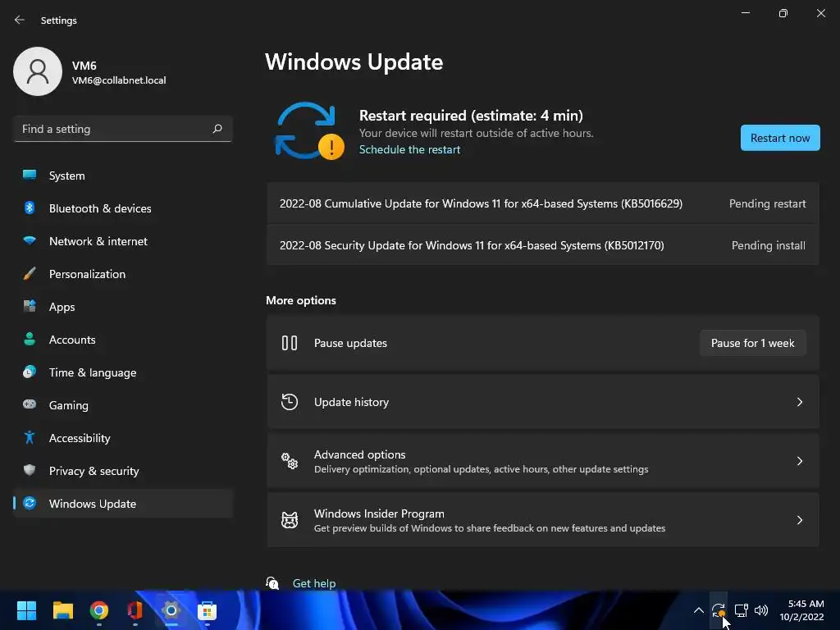Click the KB5012170 security update row

coord(543,245)
